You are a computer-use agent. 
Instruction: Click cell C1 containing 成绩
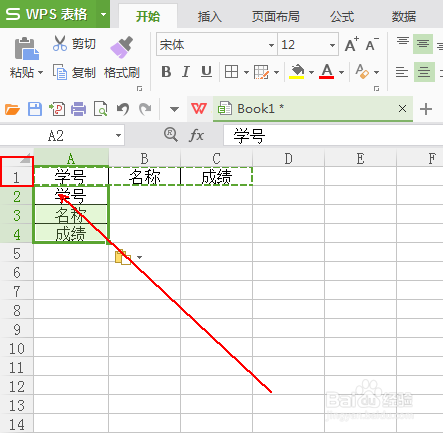click(x=216, y=177)
